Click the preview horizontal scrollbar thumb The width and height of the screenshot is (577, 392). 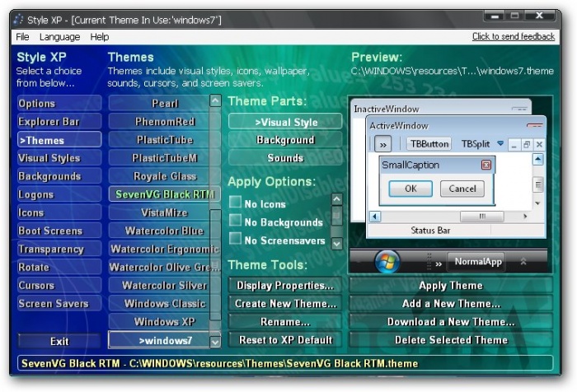(x=482, y=217)
